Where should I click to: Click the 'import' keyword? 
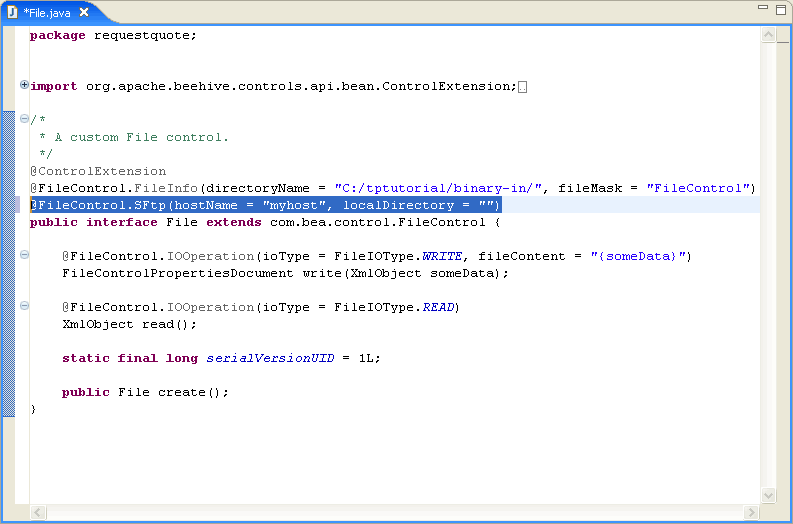[54, 86]
